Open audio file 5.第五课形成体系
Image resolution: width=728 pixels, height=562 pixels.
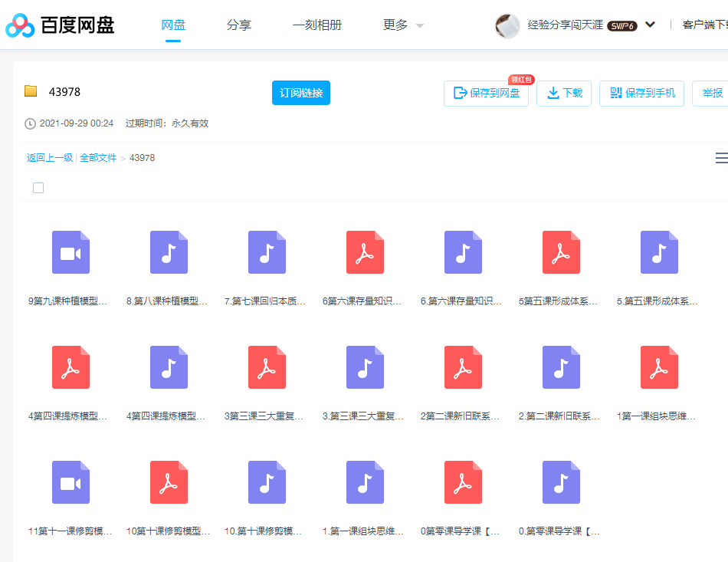[x=659, y=252]
